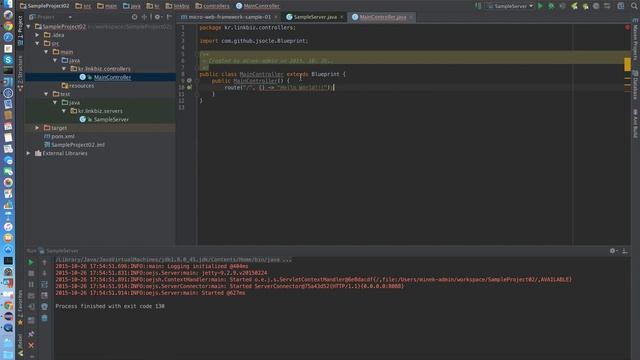Screen dimensions: 640x360
Task: Close the SampleServer.java tab
Action: coord(342,17)
